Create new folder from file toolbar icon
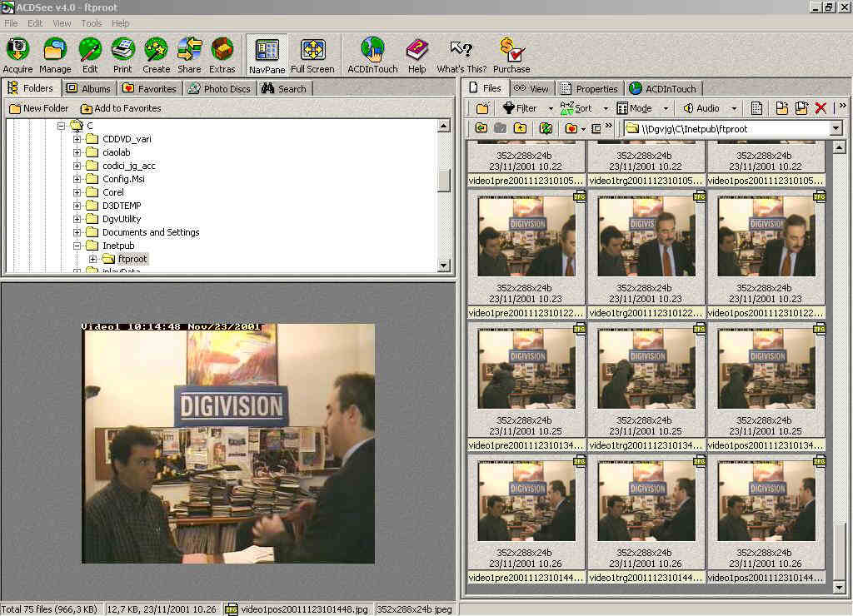 pyautogui.click(x=482, y=108)
